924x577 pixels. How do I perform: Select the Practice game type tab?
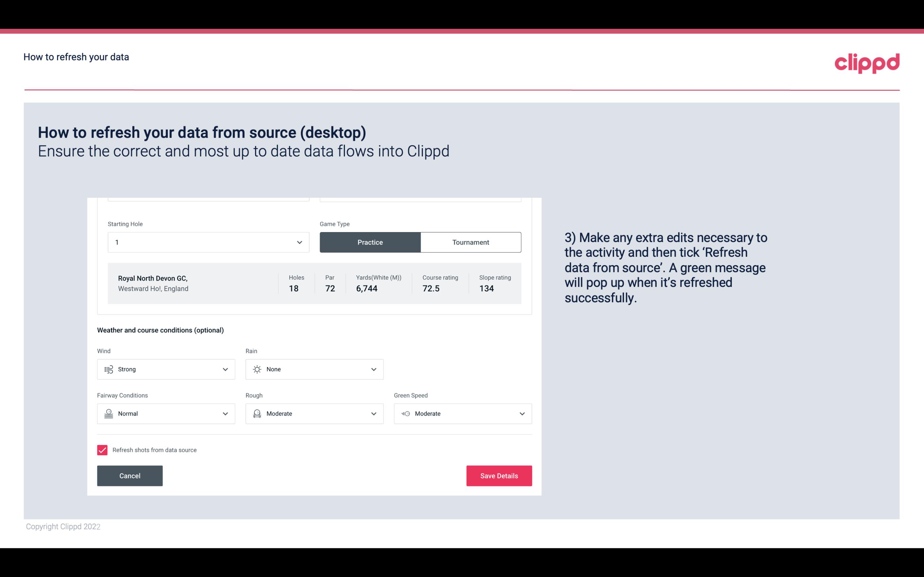tap(370, 242)
